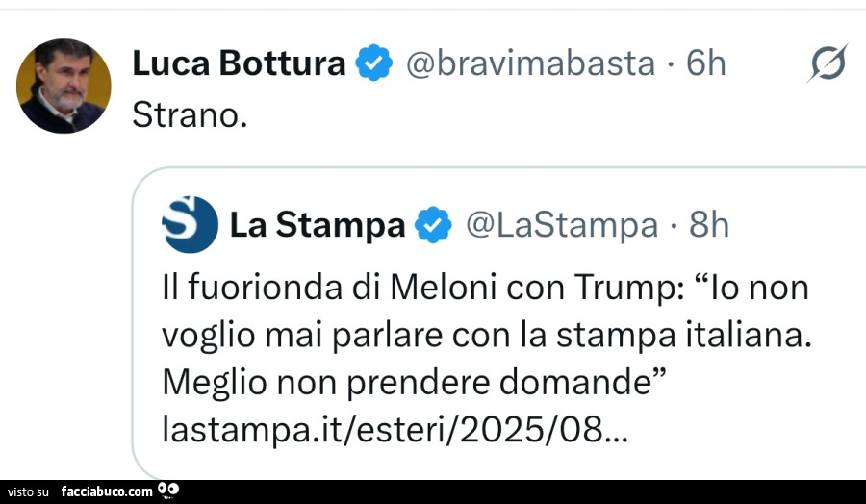
Task: Open the @bravimabasta handle
Action: tap(530, 63)
